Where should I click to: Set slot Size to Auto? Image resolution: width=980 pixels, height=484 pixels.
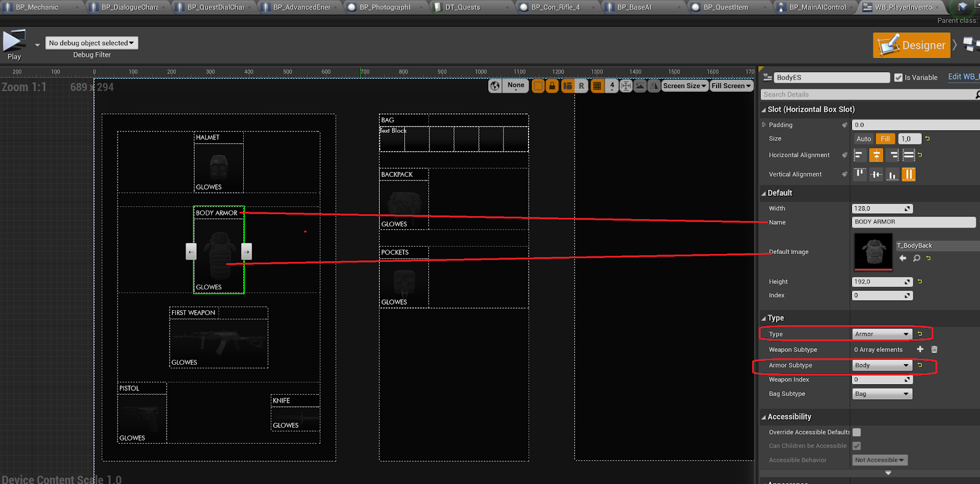864,139
